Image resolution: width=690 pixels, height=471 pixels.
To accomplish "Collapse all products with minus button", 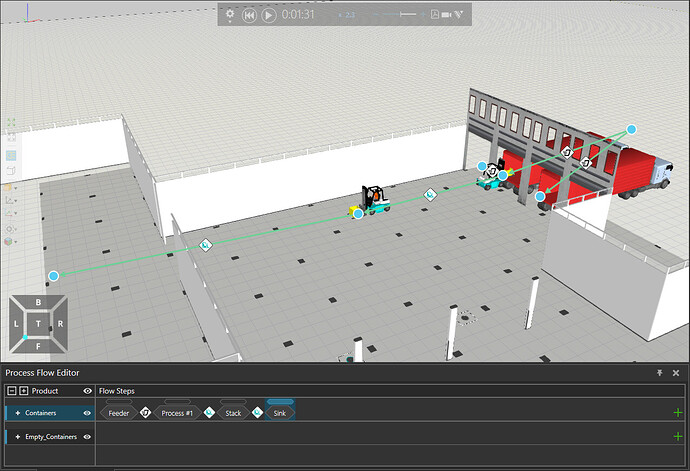I will (11, 390).
